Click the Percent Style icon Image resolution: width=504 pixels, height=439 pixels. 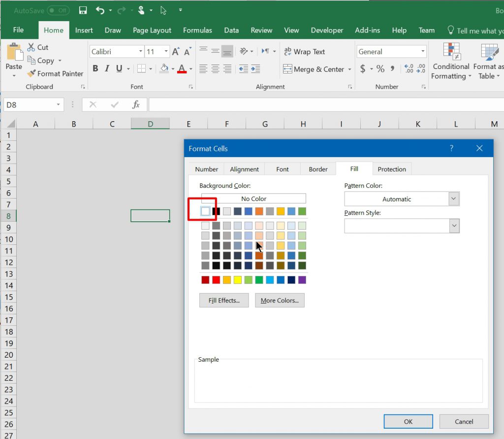380,68
